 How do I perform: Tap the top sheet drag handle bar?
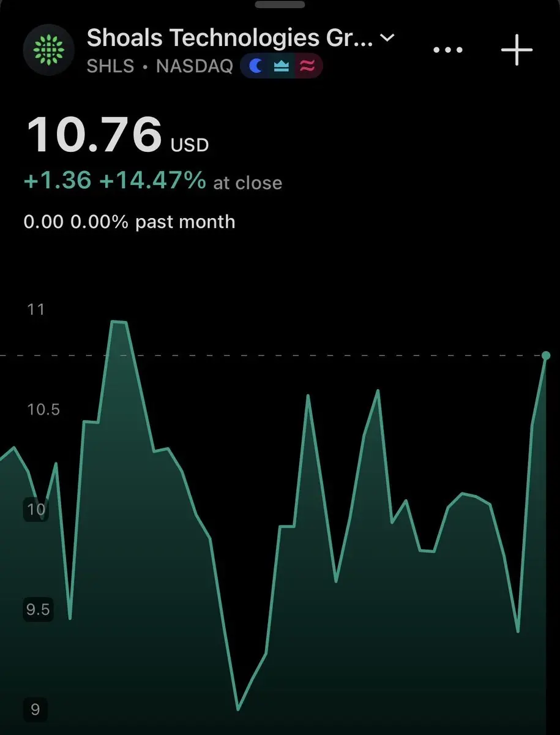280,4
